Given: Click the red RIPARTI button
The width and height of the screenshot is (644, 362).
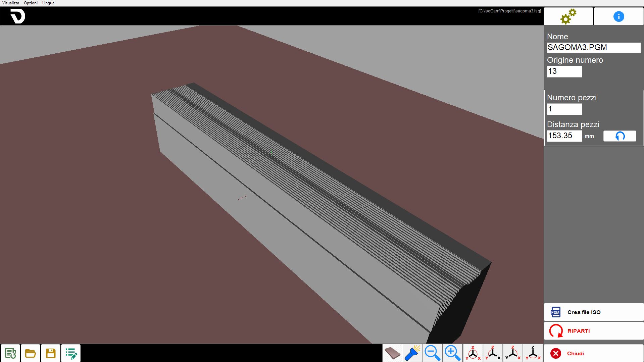Looking at the screenshot, I should pyautogui.click(x=594, y=331).
